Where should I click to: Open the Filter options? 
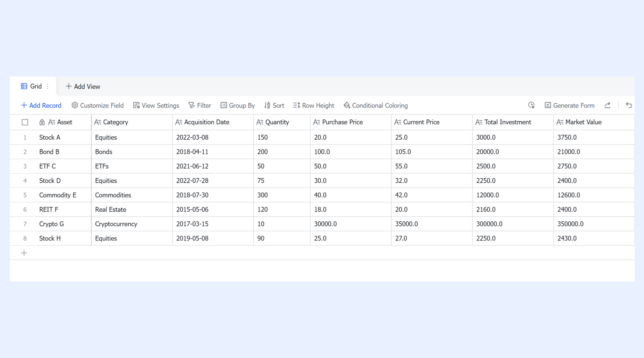(x=200, y=105)
